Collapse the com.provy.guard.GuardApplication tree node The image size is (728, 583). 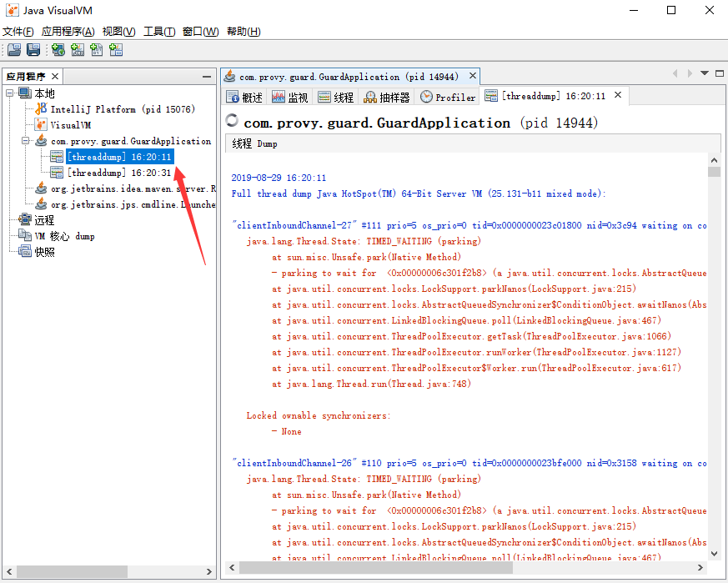pos(25,141)
